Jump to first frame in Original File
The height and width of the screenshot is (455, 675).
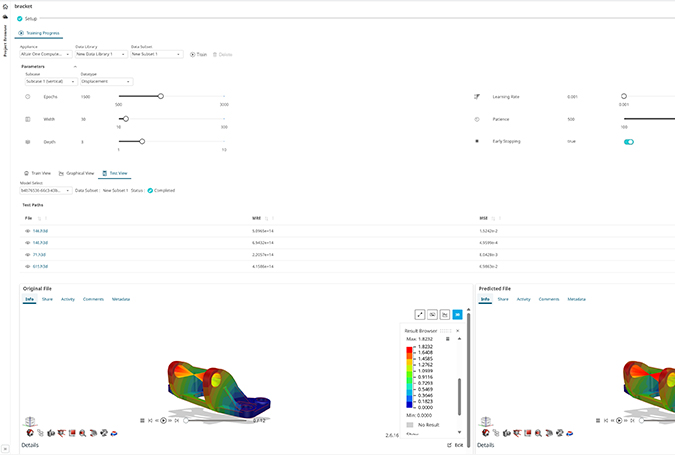[150, 421]
